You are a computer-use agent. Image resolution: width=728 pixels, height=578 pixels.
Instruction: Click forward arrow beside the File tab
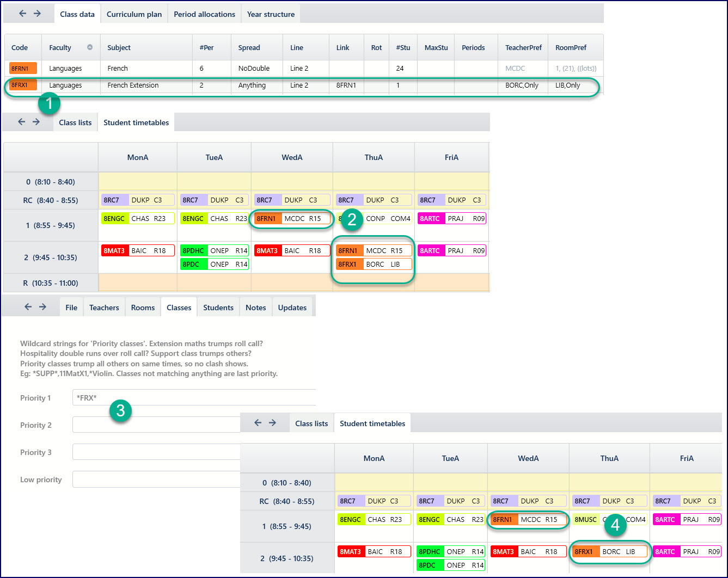coord(42,307)
